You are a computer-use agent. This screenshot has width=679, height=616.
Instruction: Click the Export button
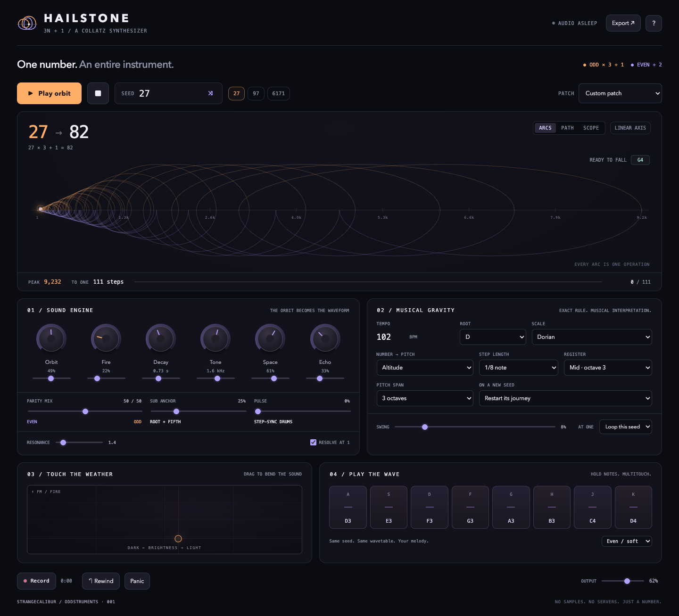623,23
